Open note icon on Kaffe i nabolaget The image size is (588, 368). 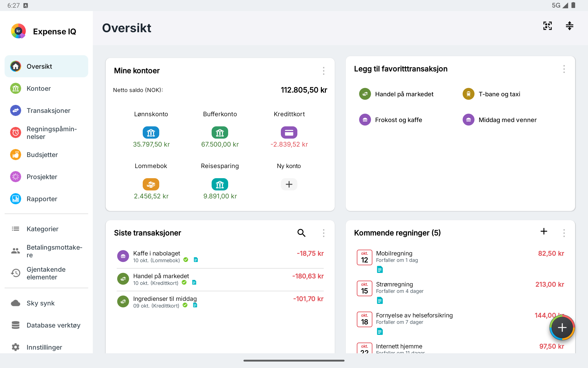click(x=196, y=260)
